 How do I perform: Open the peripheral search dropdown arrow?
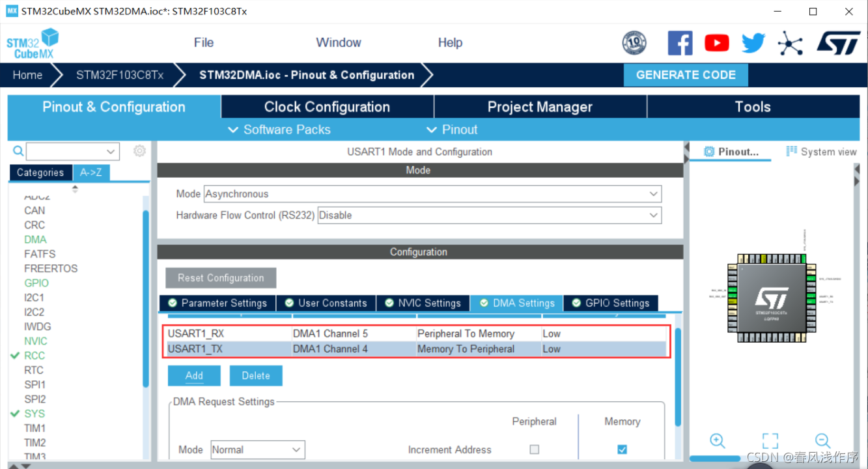[x=111, y=151]
